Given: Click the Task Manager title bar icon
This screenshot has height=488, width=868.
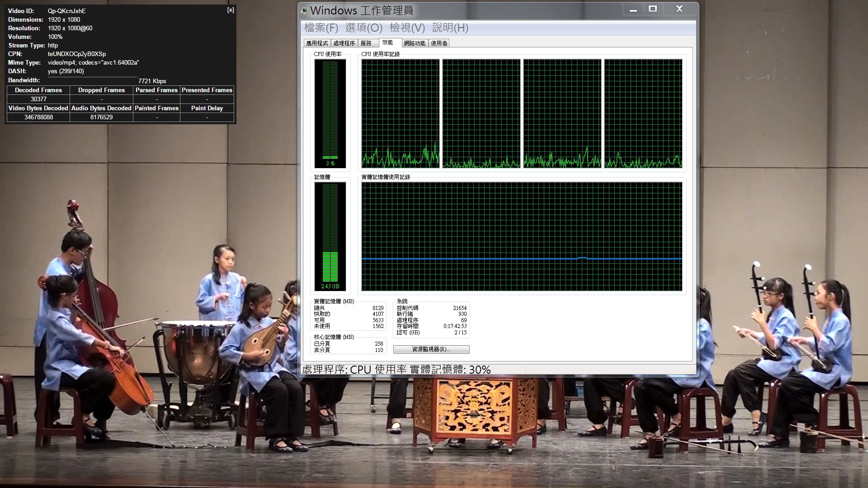Looking at the screenshot, I should 305,10.
